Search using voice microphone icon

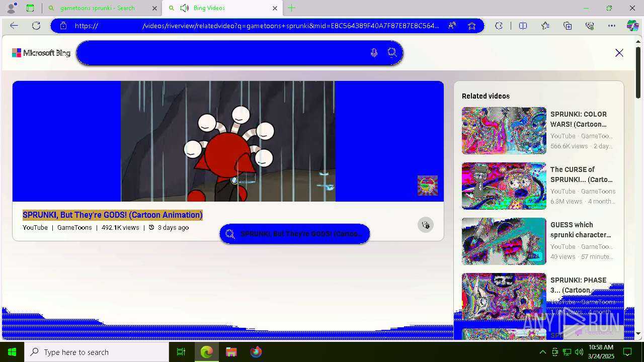[374, 53]
